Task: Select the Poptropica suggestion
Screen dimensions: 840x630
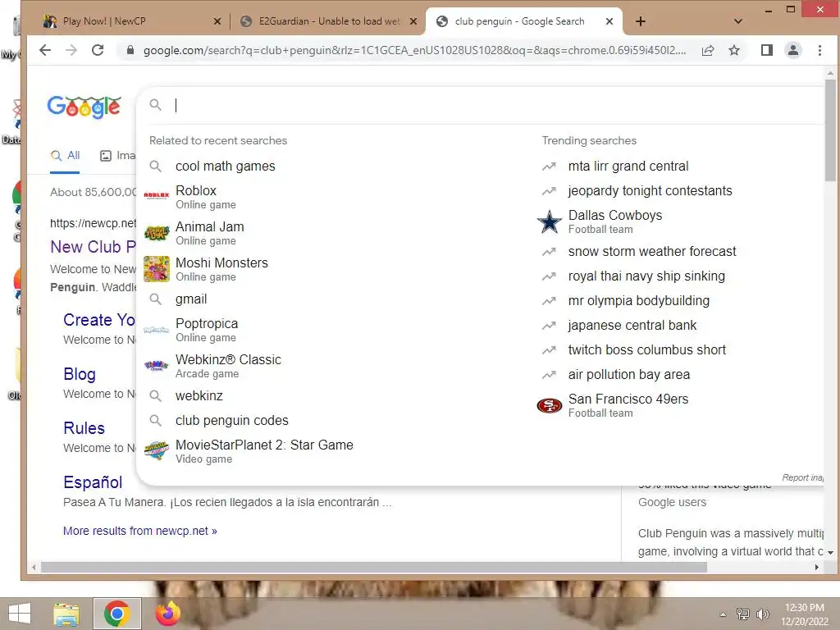Action: point(207,330)
